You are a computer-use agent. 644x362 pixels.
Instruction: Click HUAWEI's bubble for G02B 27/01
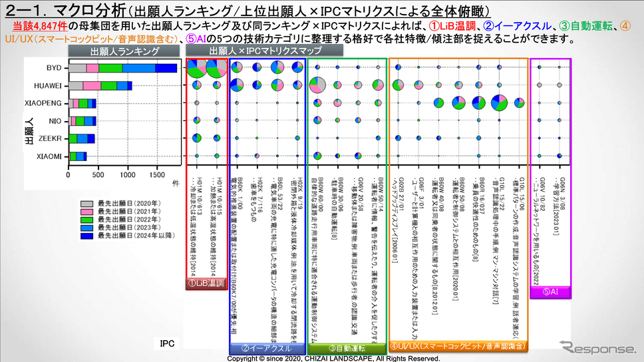(398, 85)
